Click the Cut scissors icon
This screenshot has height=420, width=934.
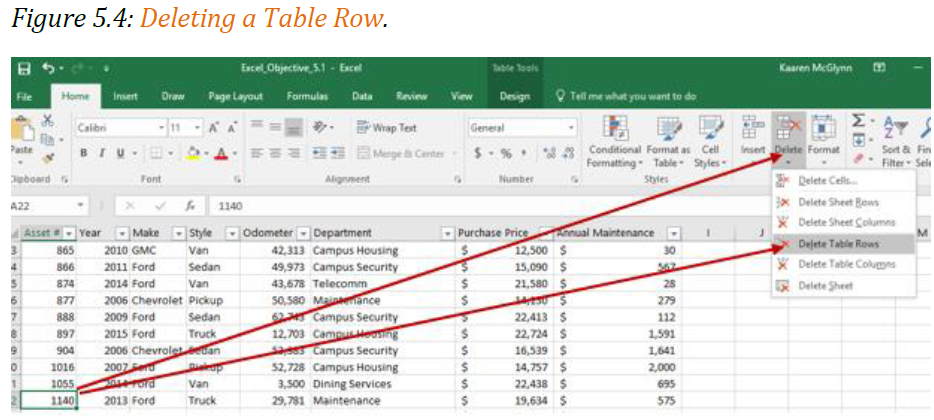pyautogui.click(x=48, y=122)
